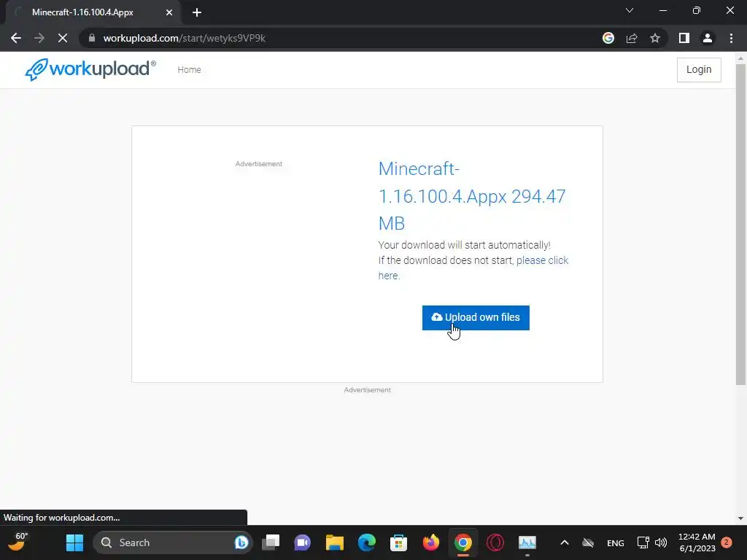Launch Firefox from the taskbar
The width and height of the screenshot is (747, 560).
[430, 542]
